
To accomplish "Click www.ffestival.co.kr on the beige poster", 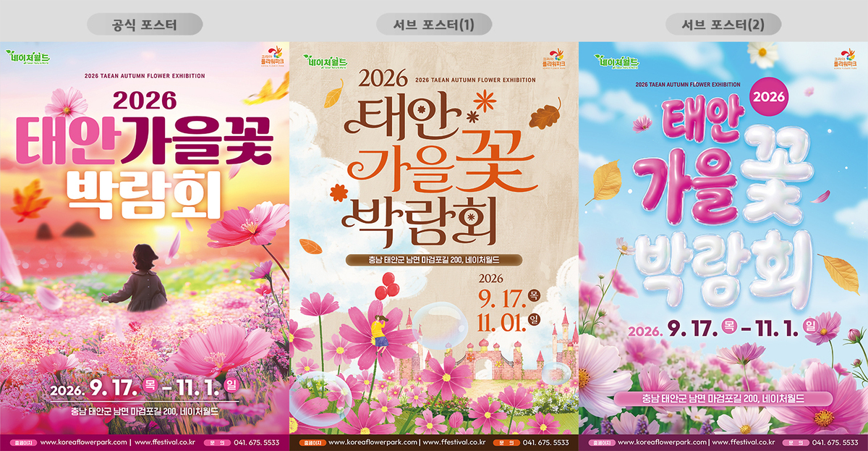I will click(454, 442).
